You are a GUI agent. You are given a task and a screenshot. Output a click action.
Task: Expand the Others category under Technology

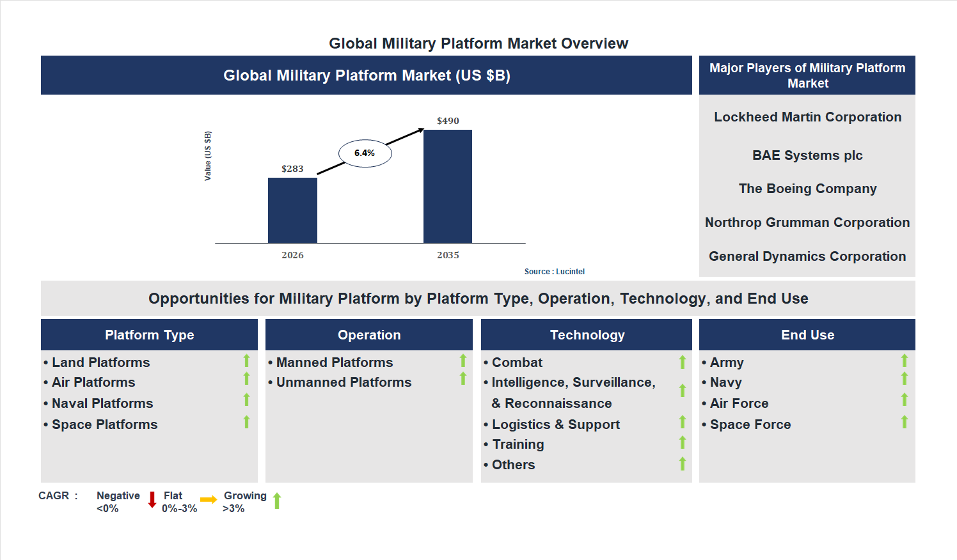click(514, 464)
